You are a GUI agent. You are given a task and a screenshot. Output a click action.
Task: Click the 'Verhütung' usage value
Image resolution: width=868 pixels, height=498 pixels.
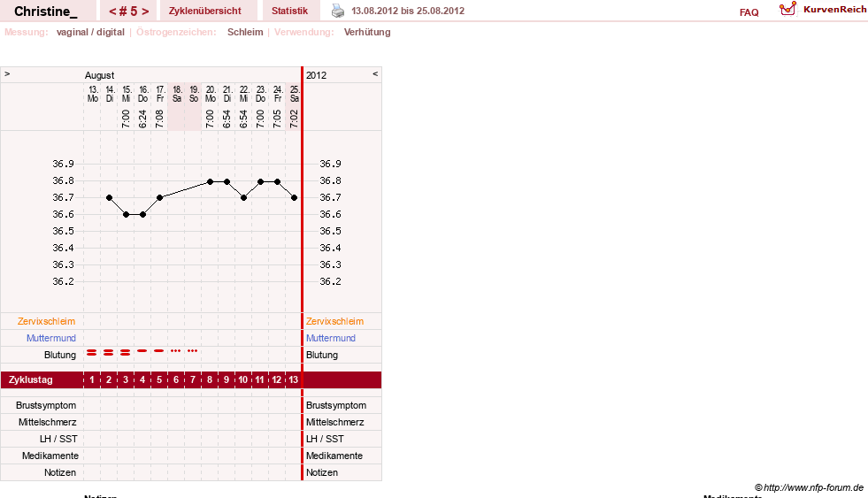367,32
